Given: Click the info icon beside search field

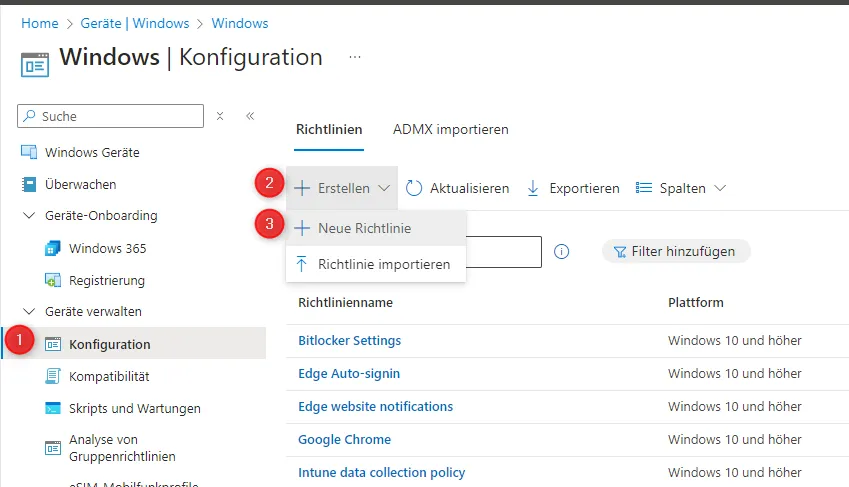Looking at the screenshot, I should coord(561,252).
